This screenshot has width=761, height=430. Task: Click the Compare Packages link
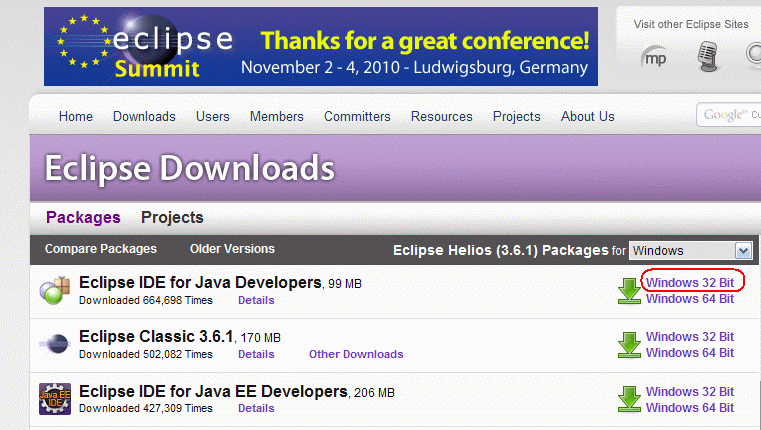point(101,249)
